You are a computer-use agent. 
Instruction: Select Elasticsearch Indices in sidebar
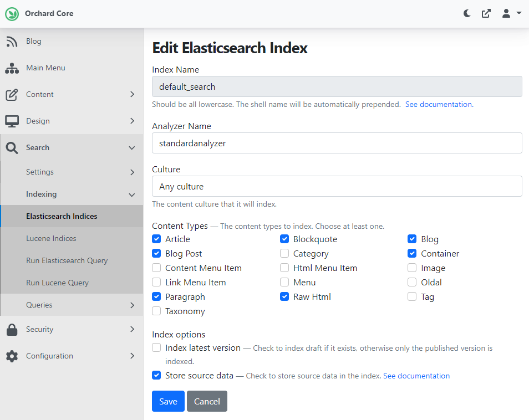pyautogui.click(x=72, y=217)
